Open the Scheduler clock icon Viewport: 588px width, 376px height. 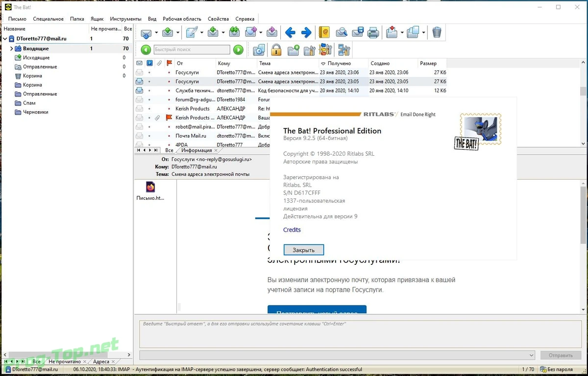[x=259, y=49]
